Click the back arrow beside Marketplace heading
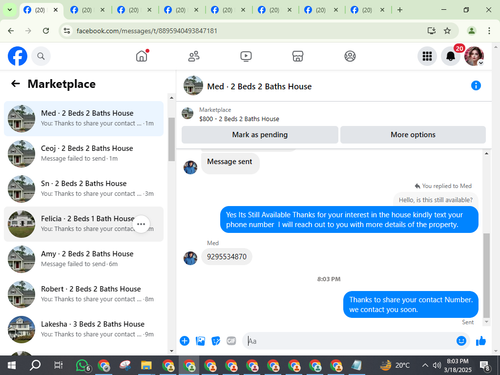The height and width of the screenshot is (375, 500). 16,84
